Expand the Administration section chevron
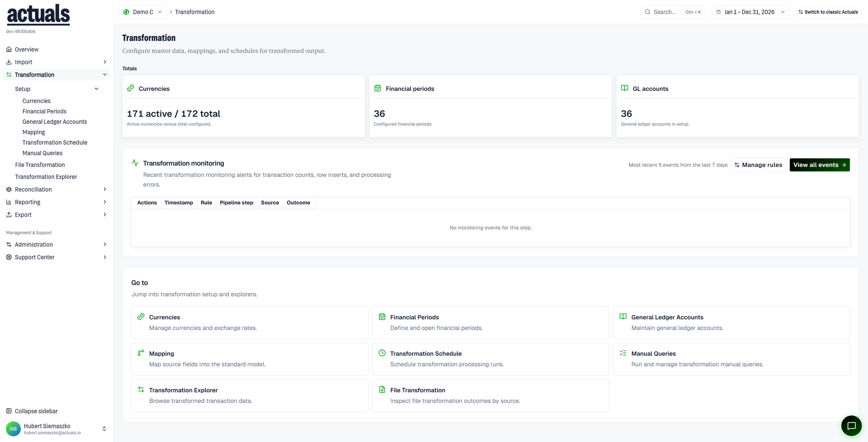This screenshot has height=442, width=868. point(105,244)
